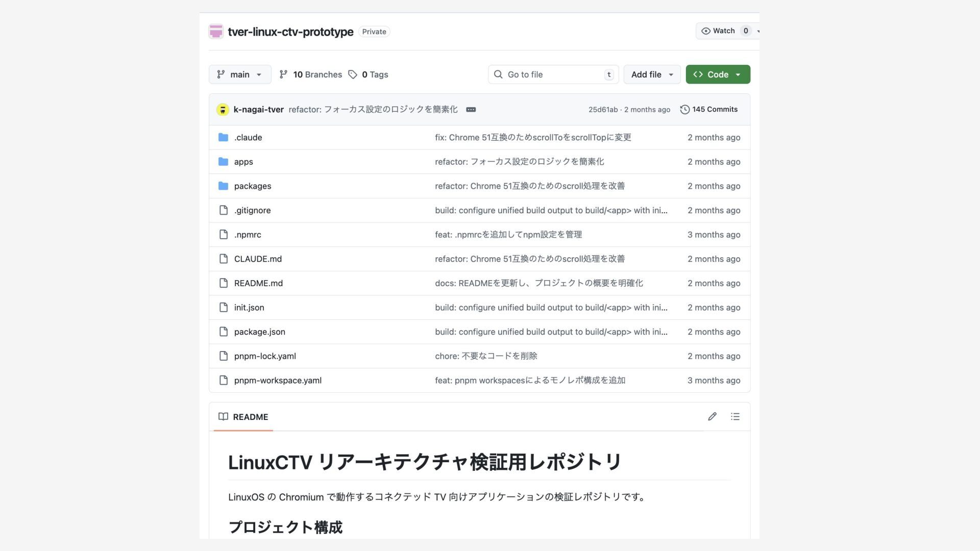
Task: Open the main branch dropdown
Action: click(240, 74)
